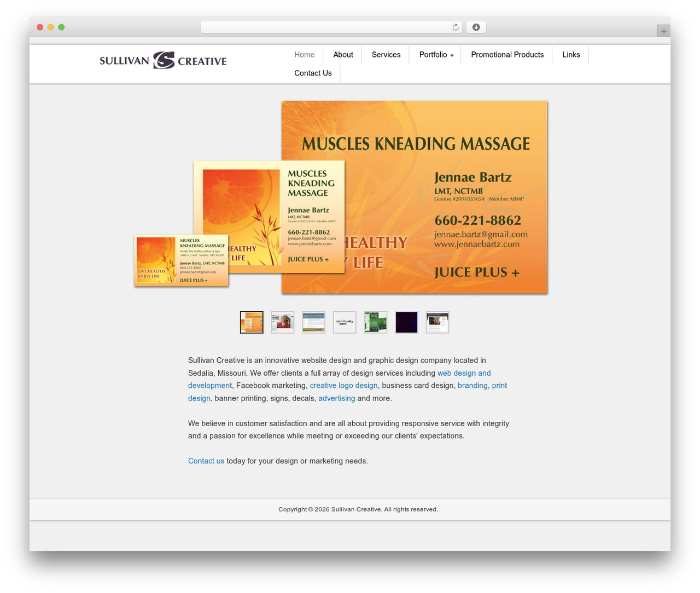The image size is (700, 593).
Task: Navigate to Services in the menu
Action: [x=386, y=55]
